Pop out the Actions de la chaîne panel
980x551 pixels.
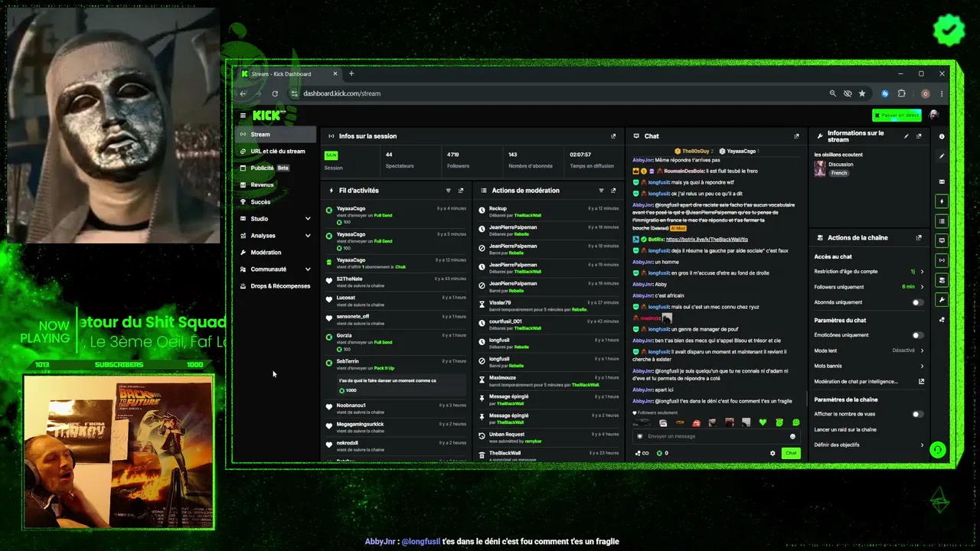[x=919, y=238]
